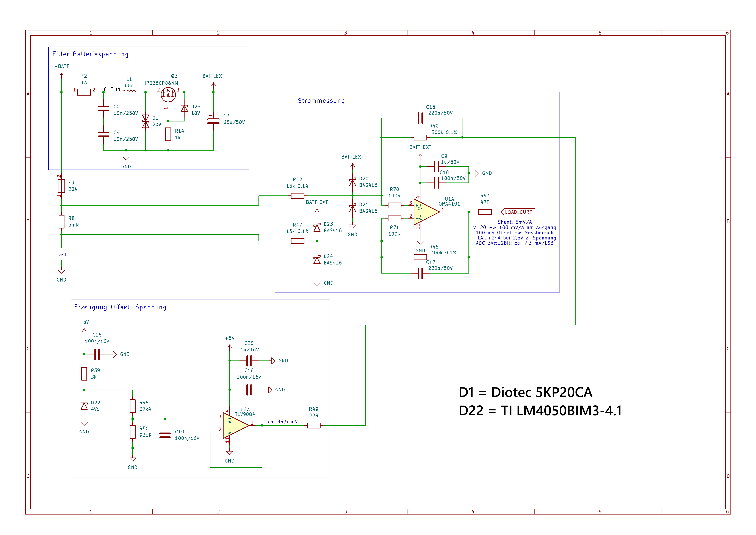756x535 pixels.
Task: Select the L1 68u inductor symbol
Action: click(129, 92)
